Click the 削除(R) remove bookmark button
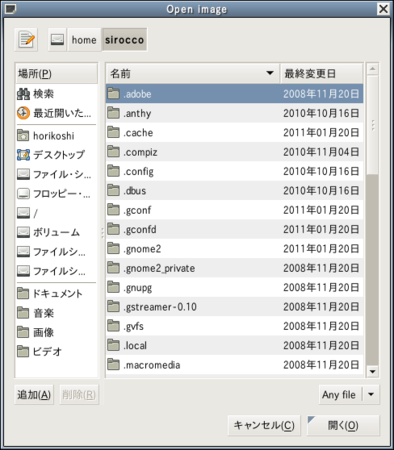The height and width of the screenshot is (450, 394). tap(79, 395)
